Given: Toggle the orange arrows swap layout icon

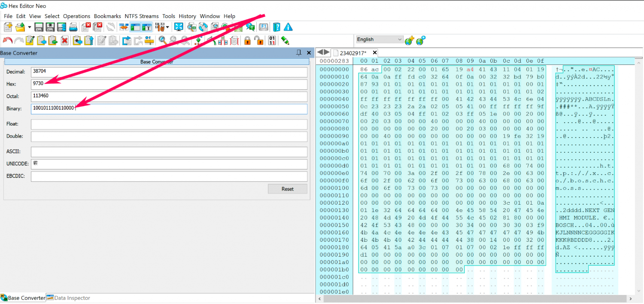Looking at the screenshot, I should click(x=124, y=27).
